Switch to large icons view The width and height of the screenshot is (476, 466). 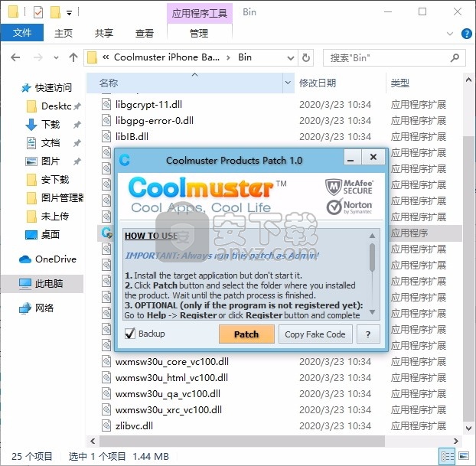pyautogui.click(x=464, y=456)
